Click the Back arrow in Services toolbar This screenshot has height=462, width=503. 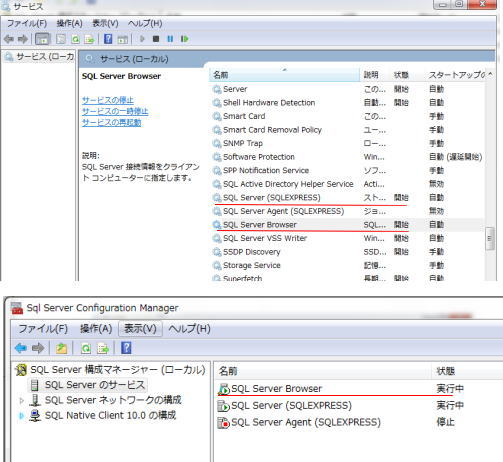click(x=9, y=39)
